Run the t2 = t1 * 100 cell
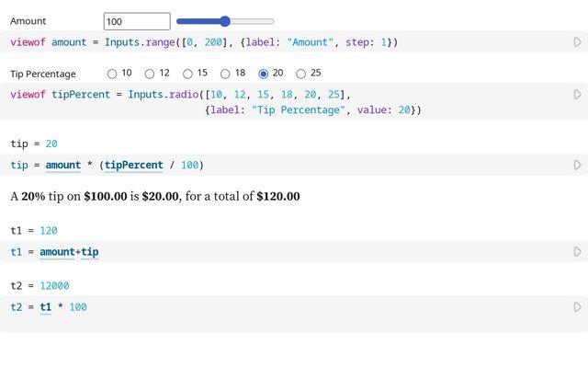Screen dimensions: 588x368 click(578, 307)
